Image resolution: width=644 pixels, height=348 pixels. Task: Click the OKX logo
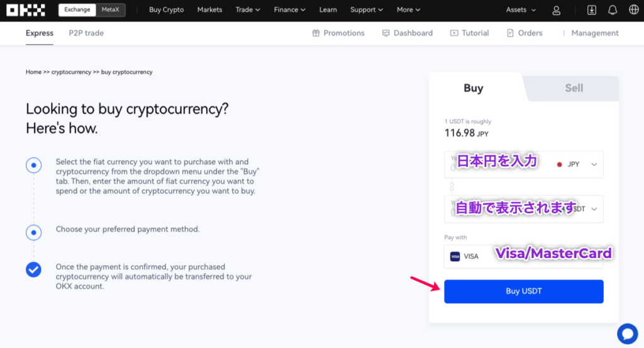(x=25, y=10)
